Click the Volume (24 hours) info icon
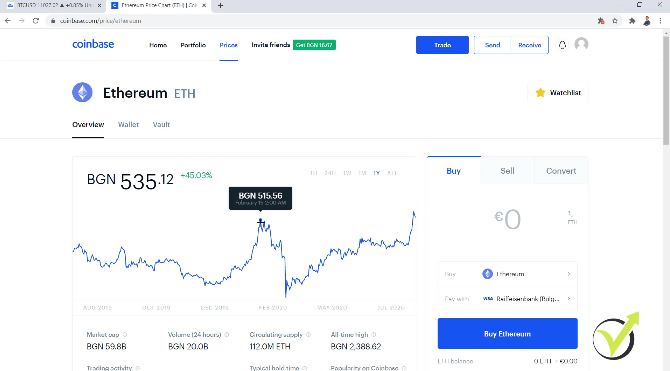 click(227, 335)
